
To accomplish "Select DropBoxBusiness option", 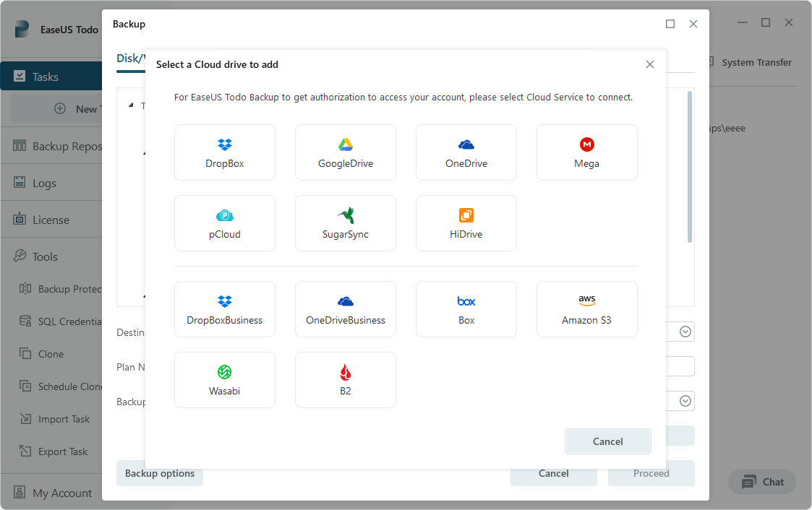I will 224,309.
